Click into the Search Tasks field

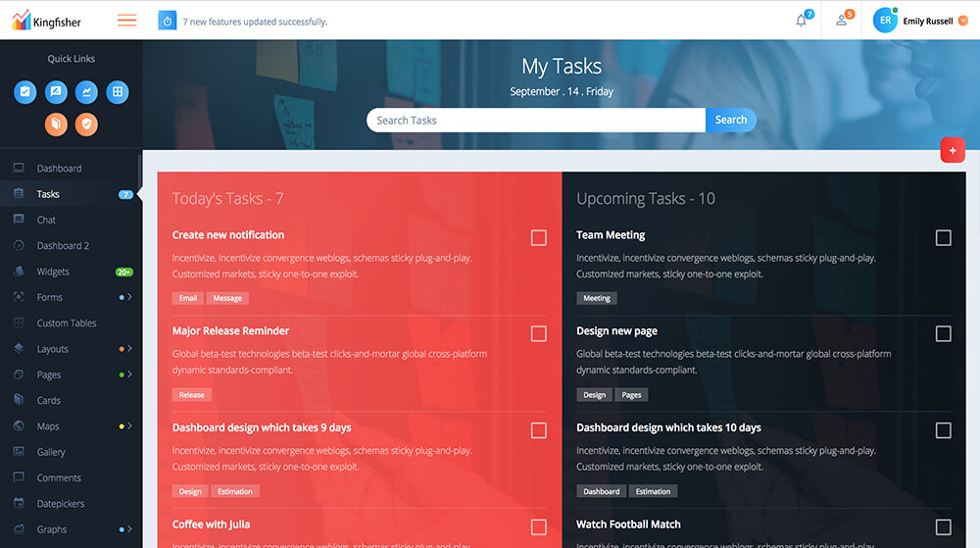[x=535, y=120]
